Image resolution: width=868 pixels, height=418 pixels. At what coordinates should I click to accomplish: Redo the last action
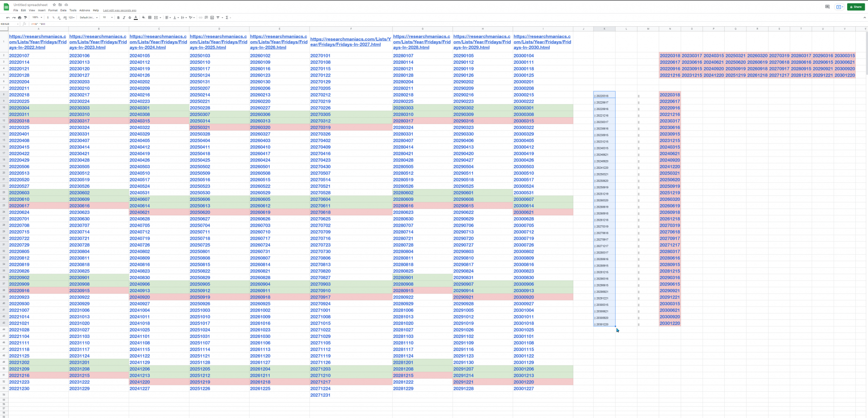click(x=14, y=18)
